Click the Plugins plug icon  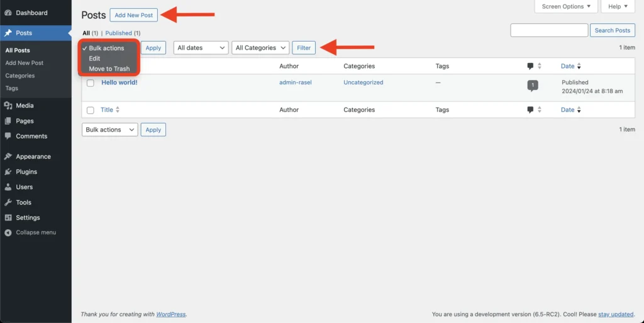tap(8, 172)
